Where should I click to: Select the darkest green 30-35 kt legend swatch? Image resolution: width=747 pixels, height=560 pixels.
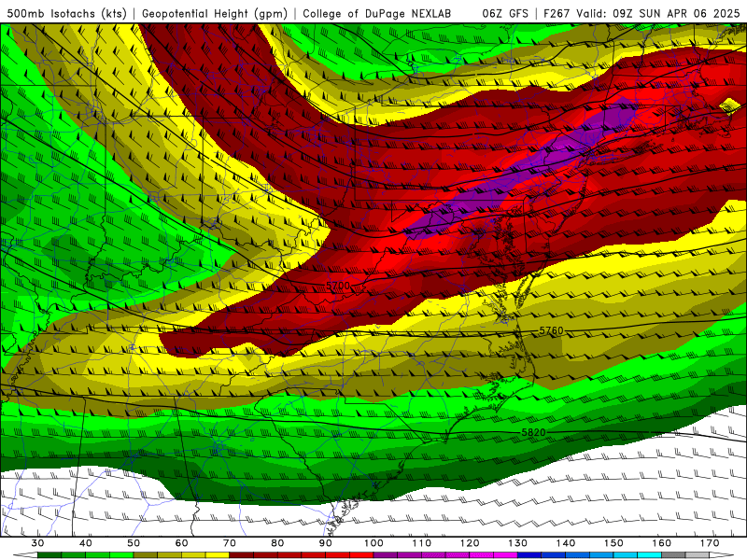click(x=49, y=555)
